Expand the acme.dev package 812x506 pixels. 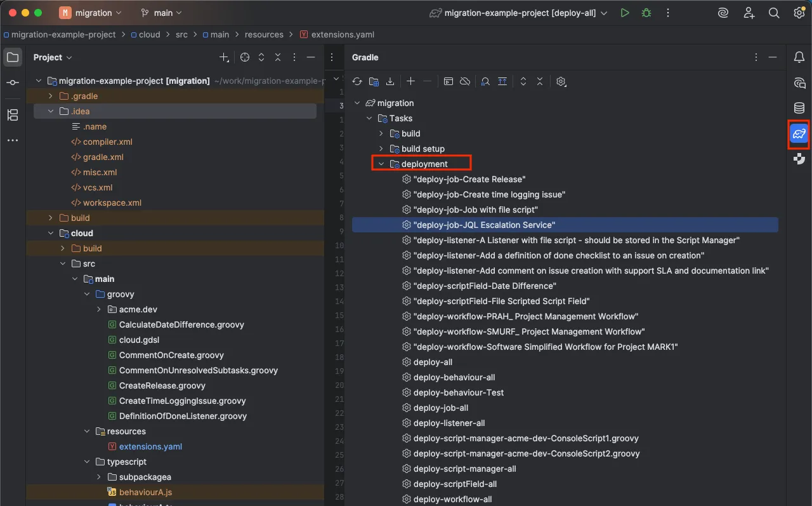[x=99, y=309]
